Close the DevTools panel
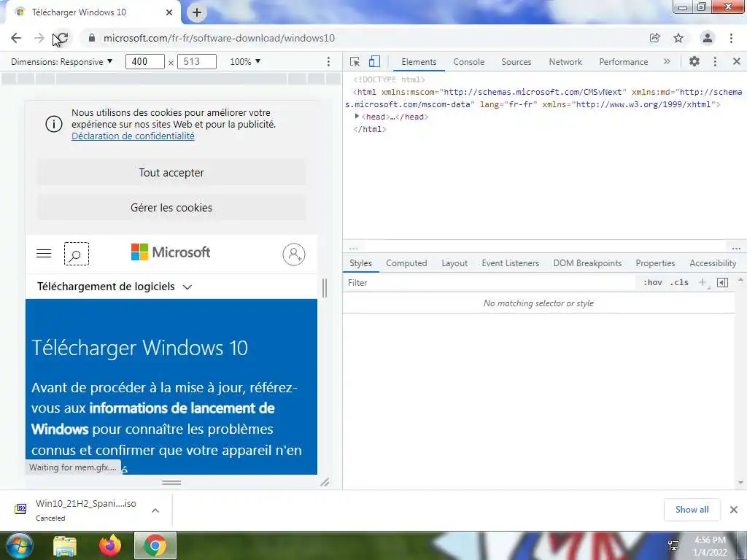747x560 pixels. coord(737,61)
